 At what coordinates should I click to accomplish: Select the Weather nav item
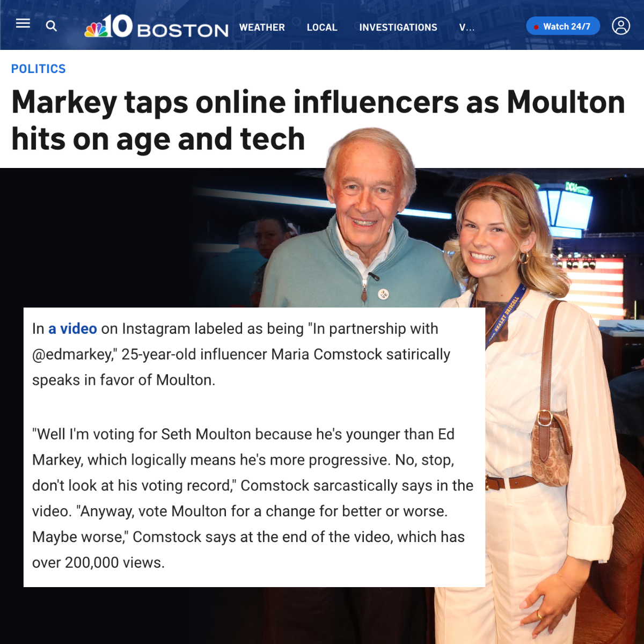point(262,27)
